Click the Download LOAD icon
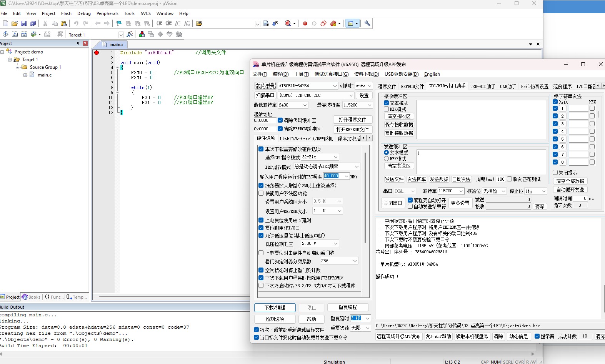The image size is (605, 364). 60,34
